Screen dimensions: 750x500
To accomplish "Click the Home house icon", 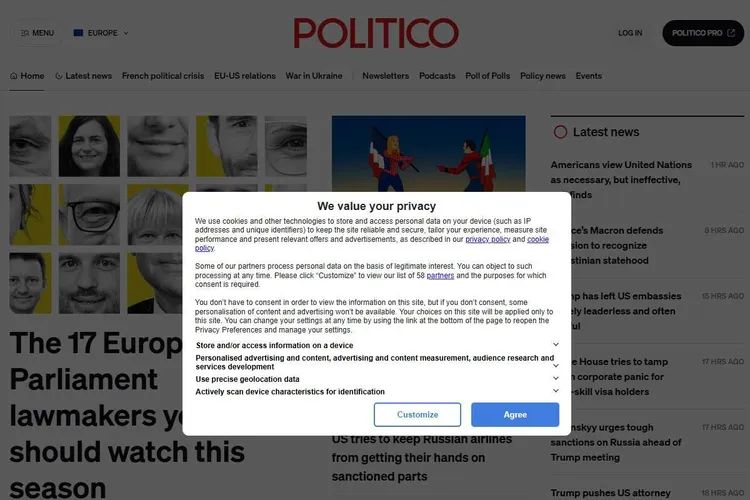I will click(13, 76).
